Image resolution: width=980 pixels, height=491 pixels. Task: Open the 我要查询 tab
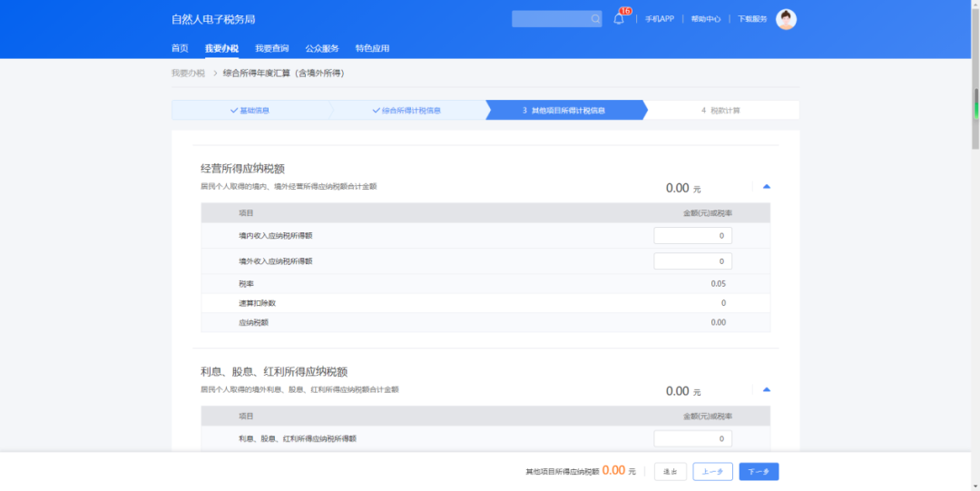coord(272,48)
